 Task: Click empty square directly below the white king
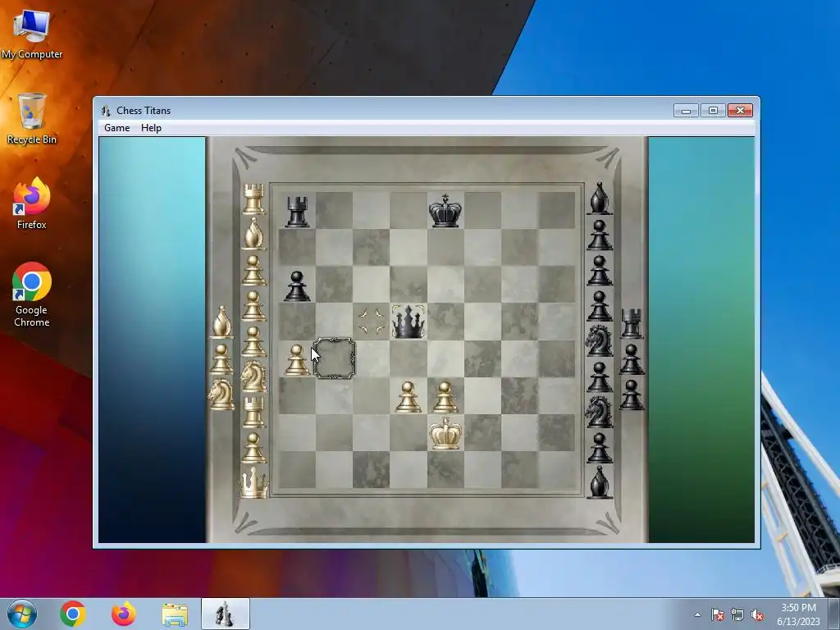point(445,469)
